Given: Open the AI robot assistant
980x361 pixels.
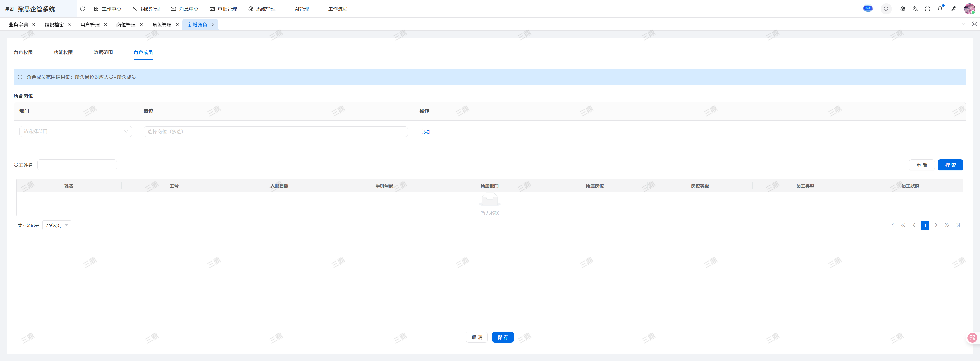Looking at the screenshot, I should 868,9.
